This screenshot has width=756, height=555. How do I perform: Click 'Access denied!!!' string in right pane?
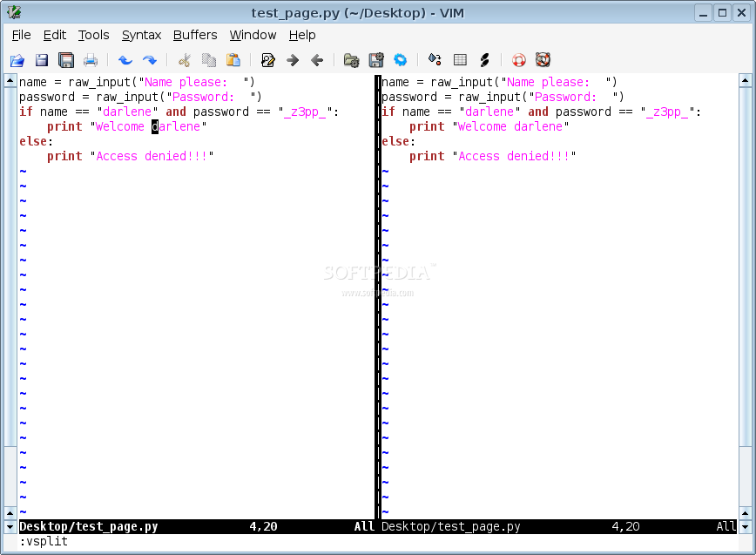(x=514, y=156)
